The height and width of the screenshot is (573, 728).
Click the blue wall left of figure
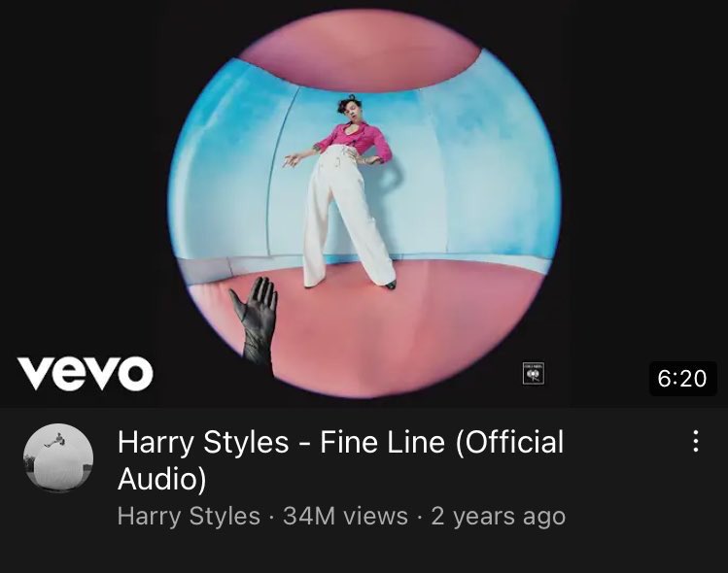pyautogui.click(x=232, y=167)
